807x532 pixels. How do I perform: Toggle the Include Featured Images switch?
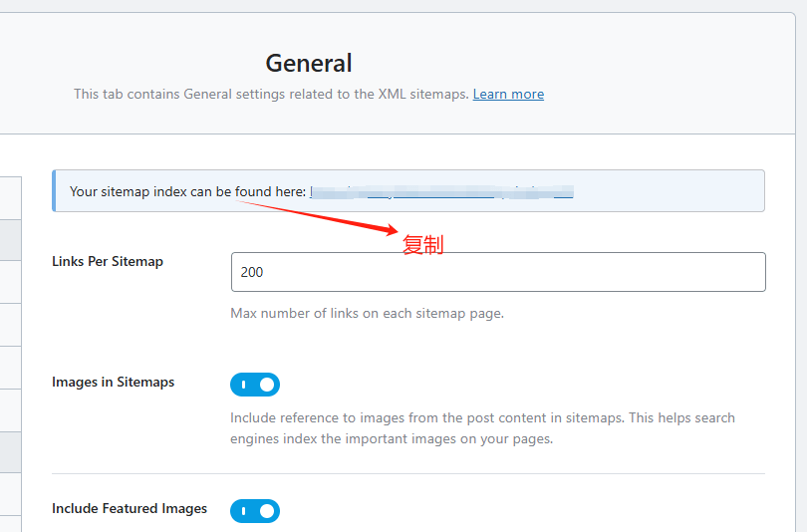[255, 511]
